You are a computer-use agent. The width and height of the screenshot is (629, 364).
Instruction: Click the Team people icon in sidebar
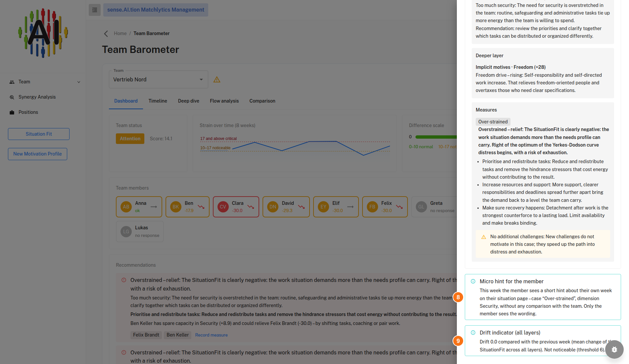(x=12, y=82)
